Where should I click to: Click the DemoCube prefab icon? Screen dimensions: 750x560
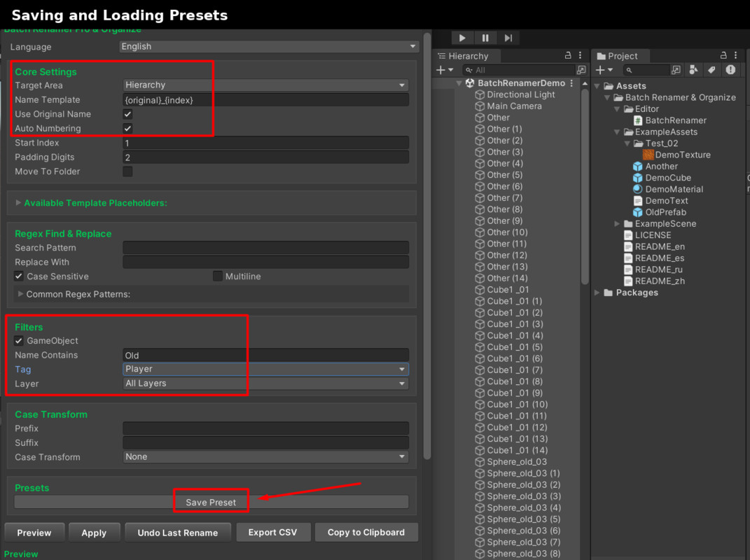637,178
